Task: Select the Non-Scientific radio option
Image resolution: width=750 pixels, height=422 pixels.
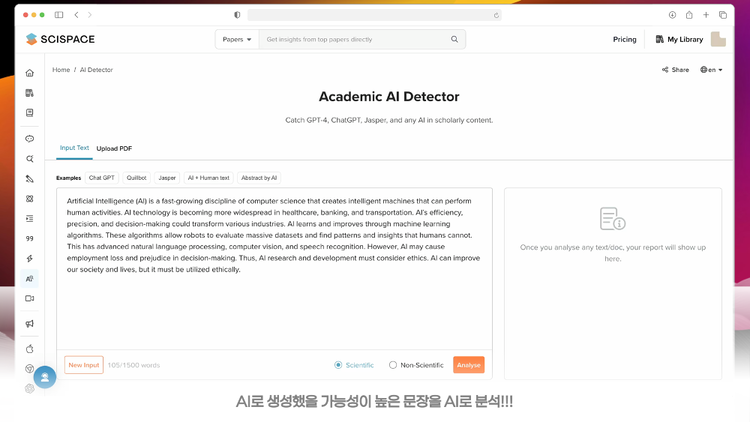Action: 393,365
